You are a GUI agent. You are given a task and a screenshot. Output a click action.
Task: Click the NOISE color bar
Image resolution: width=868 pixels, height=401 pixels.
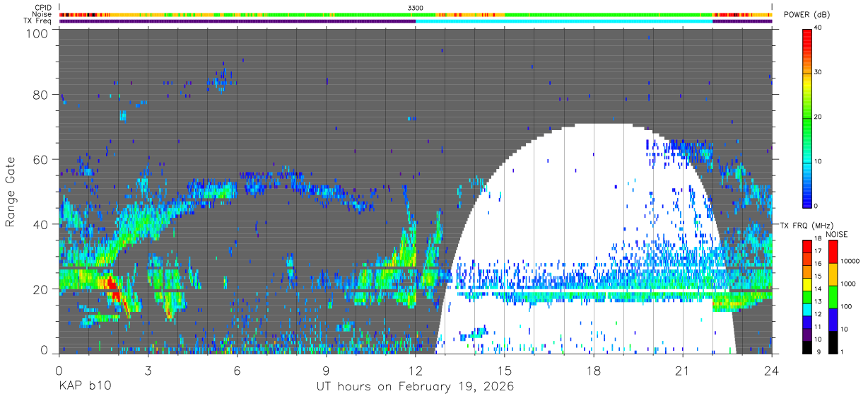pos(832,296)
